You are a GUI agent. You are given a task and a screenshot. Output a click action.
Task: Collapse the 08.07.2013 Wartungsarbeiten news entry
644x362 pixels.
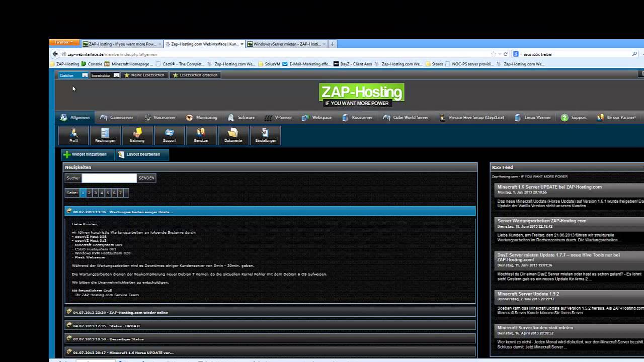270,212
